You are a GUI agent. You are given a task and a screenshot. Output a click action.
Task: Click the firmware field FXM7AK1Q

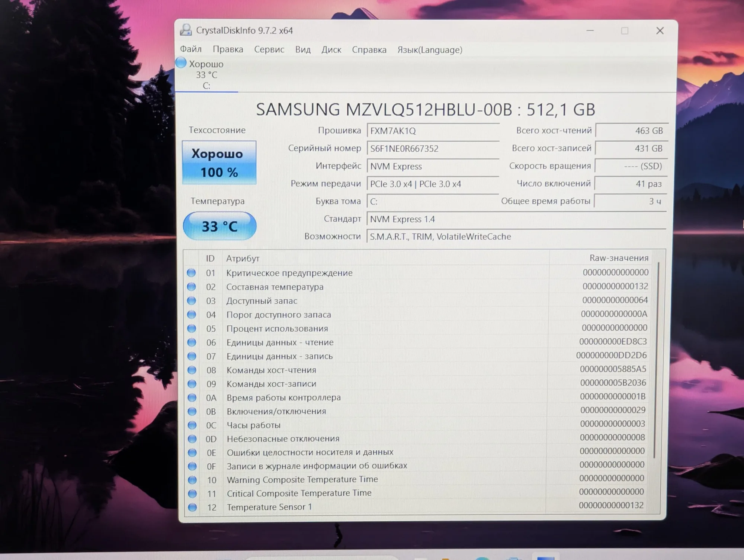(433, 131)
